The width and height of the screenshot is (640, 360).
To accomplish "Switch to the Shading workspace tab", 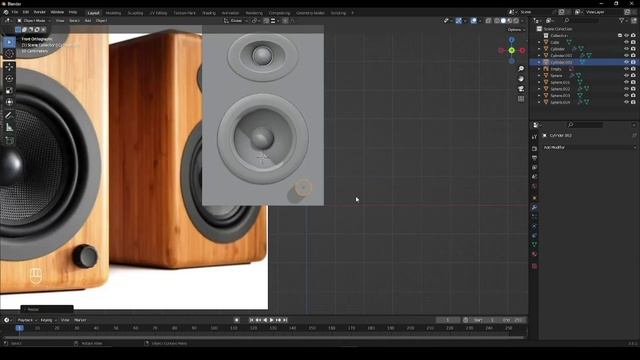I will click(x=209, y=13).
